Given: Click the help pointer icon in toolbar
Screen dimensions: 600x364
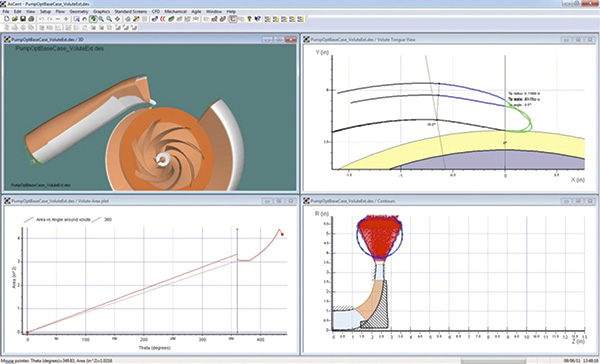Looking at the screenshot, I should coord(258,19).
